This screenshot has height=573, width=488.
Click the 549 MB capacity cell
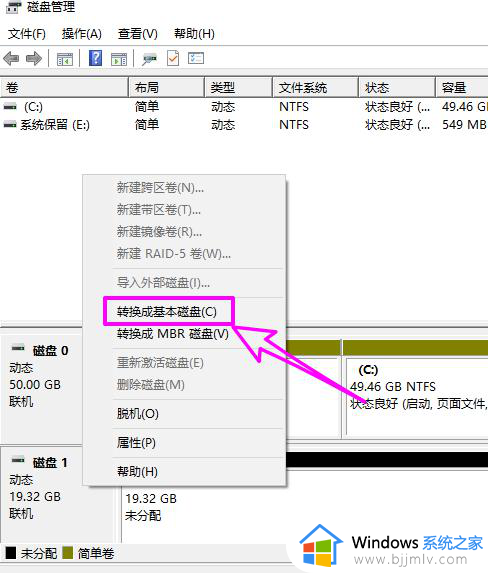(x=464, y=125)
